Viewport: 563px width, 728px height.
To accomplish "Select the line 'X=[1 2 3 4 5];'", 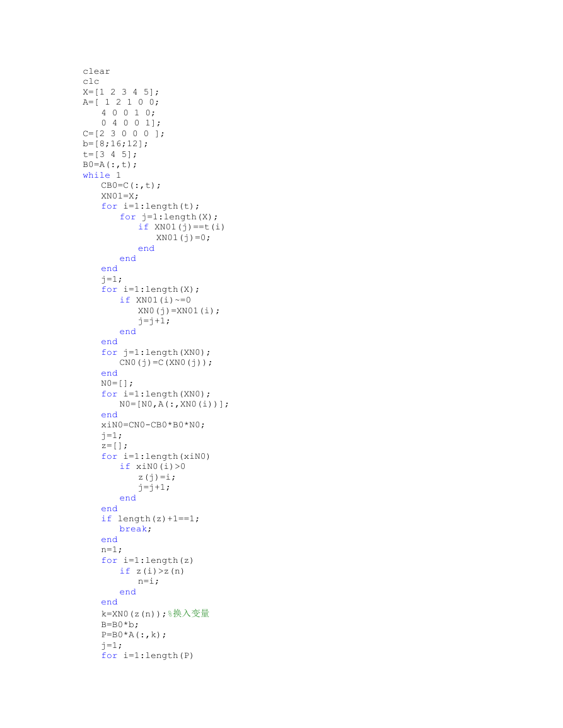I will [121, 92].
